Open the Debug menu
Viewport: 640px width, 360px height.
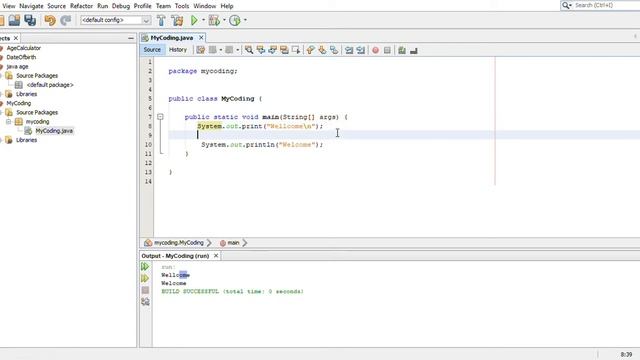121,6
